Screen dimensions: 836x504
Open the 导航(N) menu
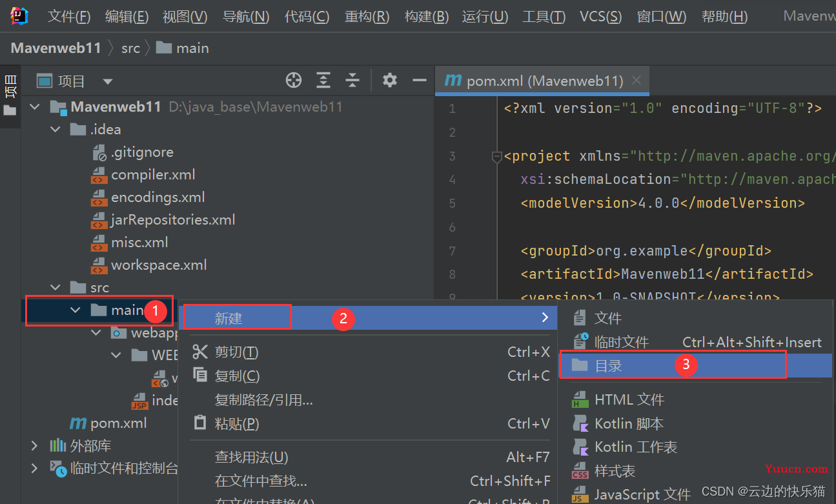tap(246, 17)
